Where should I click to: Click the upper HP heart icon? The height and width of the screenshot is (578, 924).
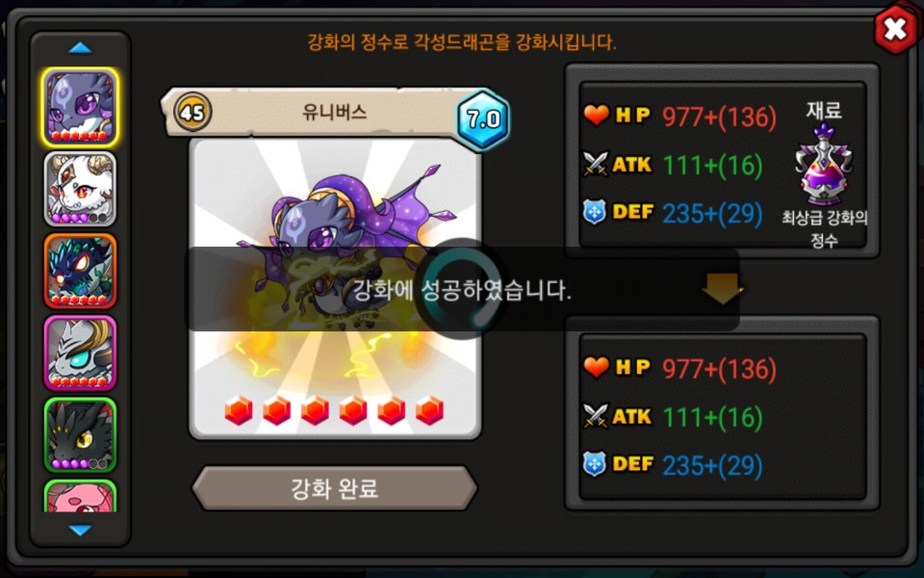point(597,115)
